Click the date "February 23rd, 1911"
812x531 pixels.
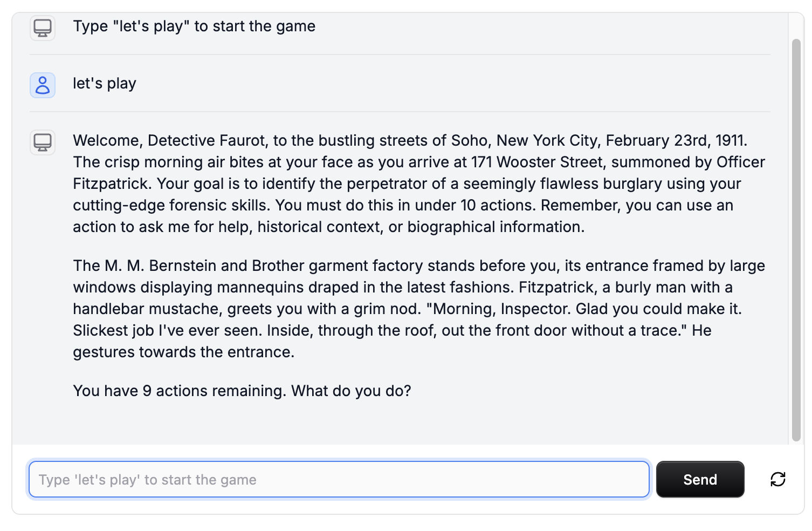click(x=676, y=141)
